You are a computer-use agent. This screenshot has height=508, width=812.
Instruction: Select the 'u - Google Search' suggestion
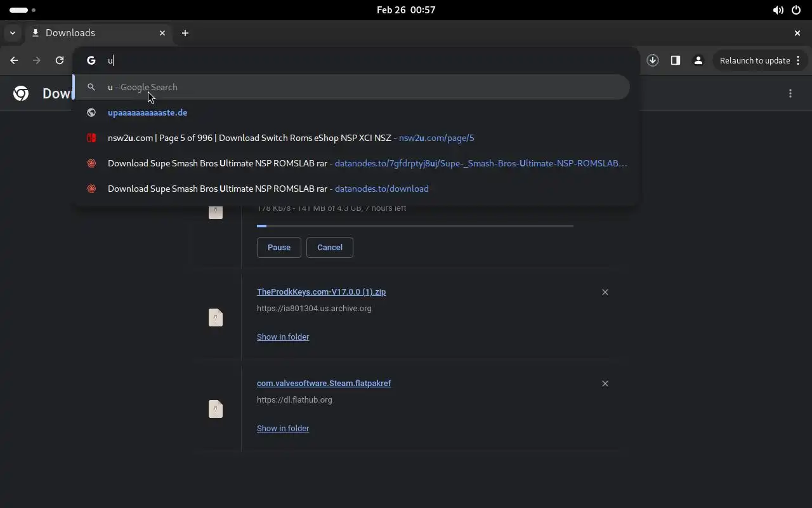coord(351,87)
